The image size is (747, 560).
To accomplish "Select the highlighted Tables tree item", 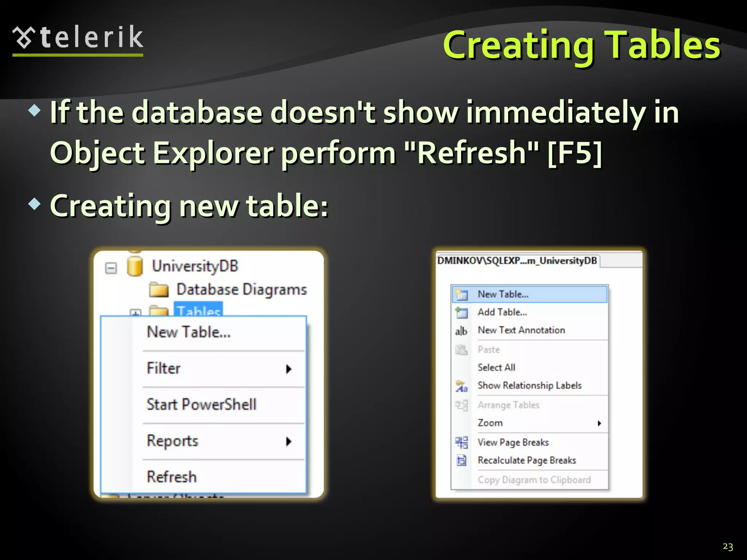I will (x=198, y=309).
